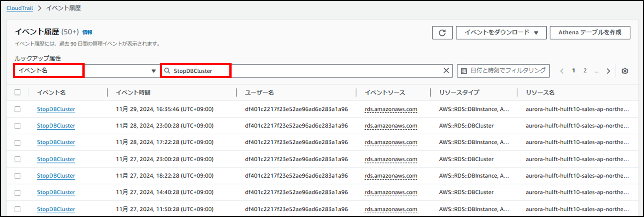Viewport: 644px width, 217px height.
Task: Click rds.amazonaws.com in the 11月 29 row
Action: click(391, 109)
